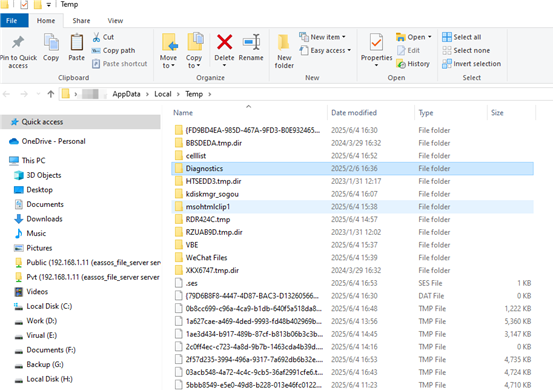553x390 pixels.
Task: Select Backup (G:) drive
Action: (39, 365)
